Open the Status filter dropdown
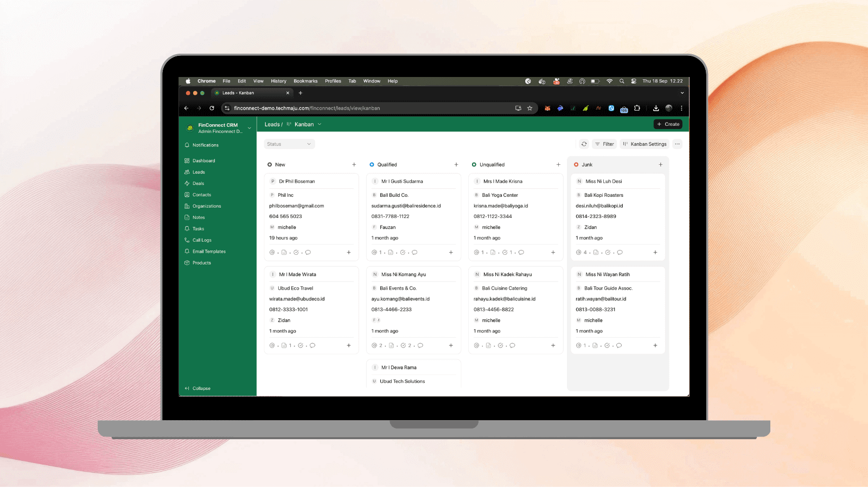The width and height of the screenshot is (868, 488). click(x=289, y=144)
